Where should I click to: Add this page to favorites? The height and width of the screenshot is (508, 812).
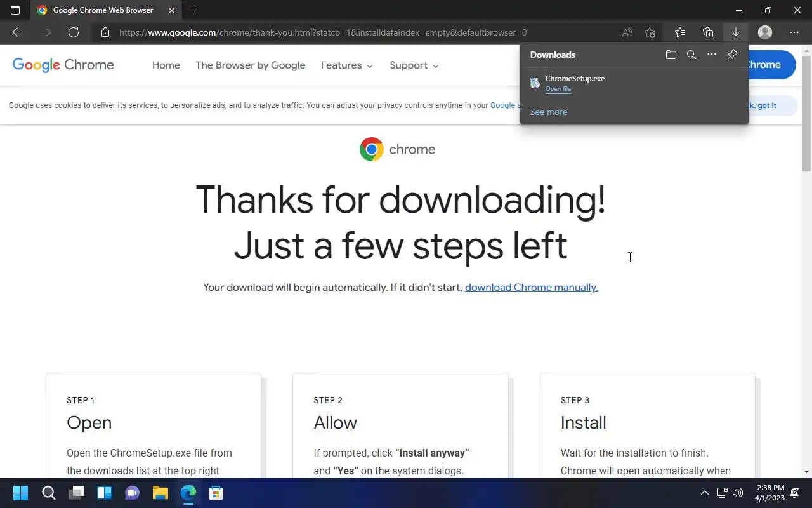[650, 32]
